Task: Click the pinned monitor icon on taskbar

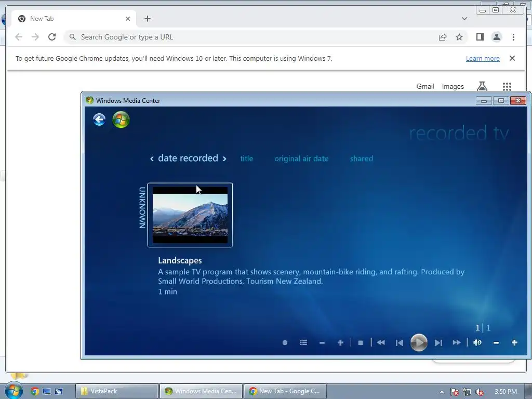Action: (47, 391)
